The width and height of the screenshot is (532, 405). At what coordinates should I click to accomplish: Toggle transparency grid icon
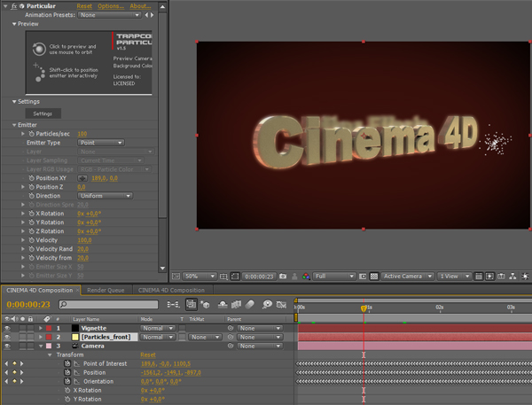[374, 276]
